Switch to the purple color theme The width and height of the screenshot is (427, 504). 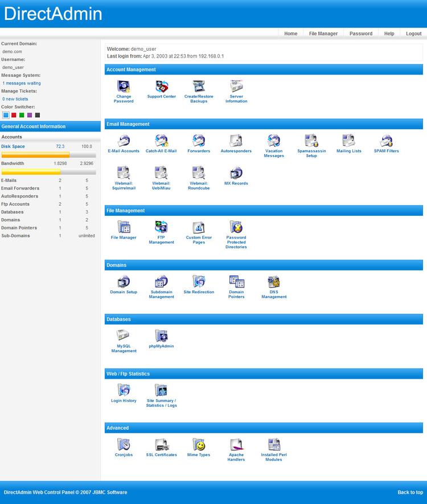pyautogui.click(x=30, y=115)
